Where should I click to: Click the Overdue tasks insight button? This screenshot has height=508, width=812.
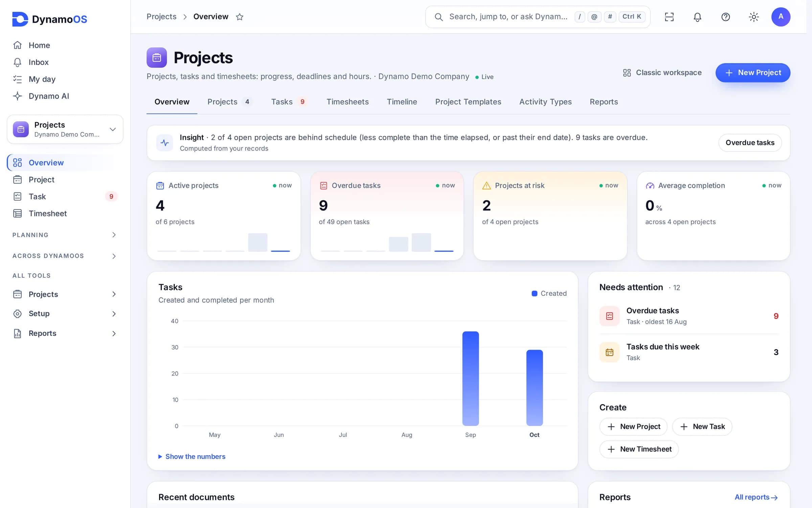coord(750,143)
